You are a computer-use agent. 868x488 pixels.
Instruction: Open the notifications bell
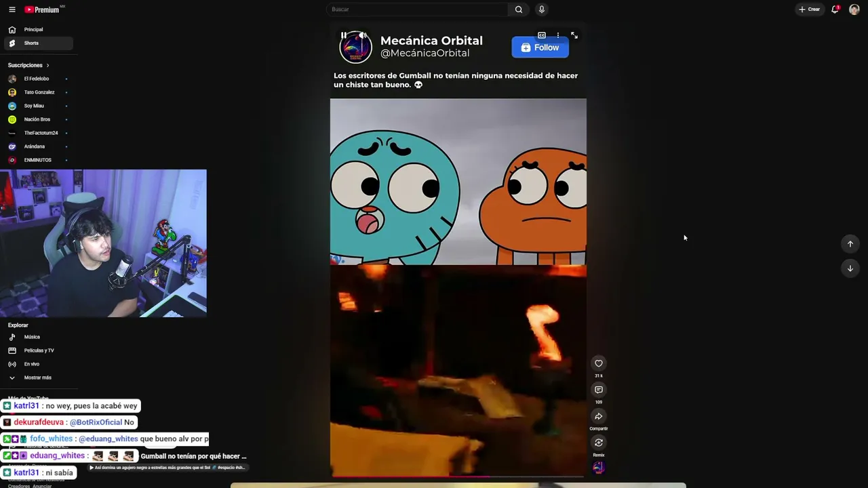coord(835,9)
